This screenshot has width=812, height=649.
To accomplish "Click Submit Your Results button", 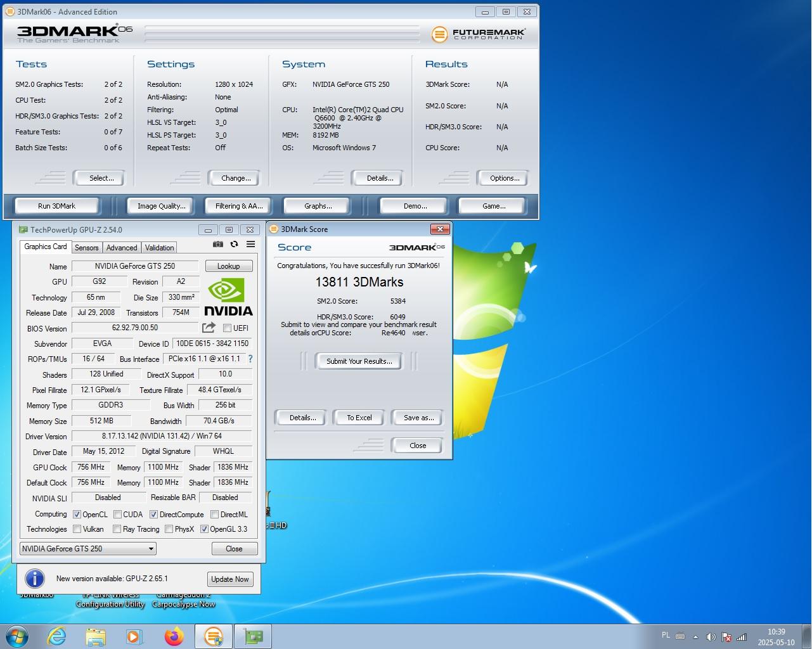I will pyautogui.click(x=359, y=361).
